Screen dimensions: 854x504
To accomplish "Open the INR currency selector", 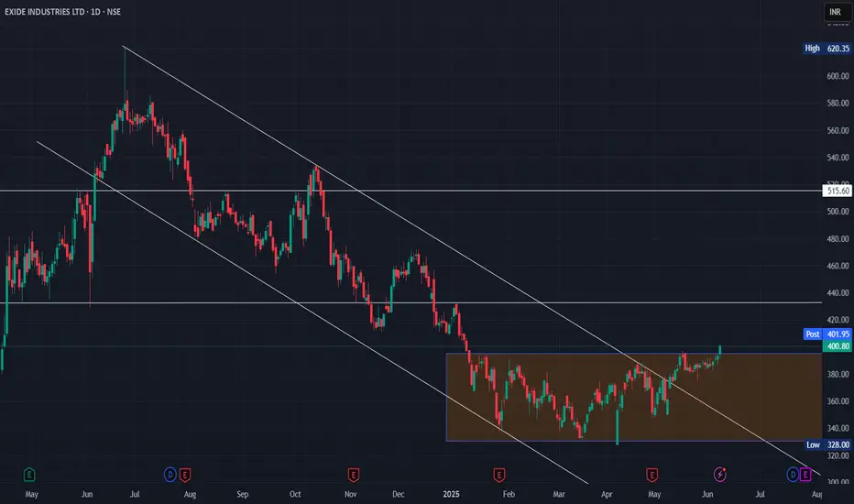I will tap(836, 12).
